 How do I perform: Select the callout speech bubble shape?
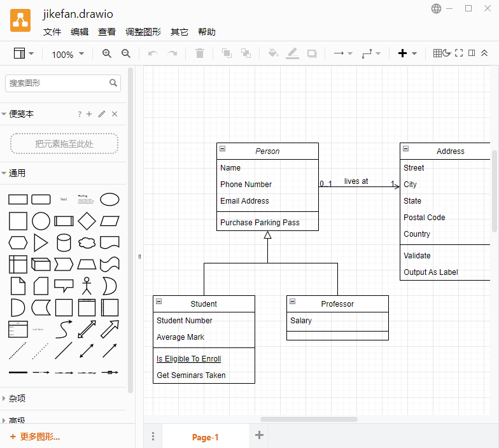click(x=64, y=286)
